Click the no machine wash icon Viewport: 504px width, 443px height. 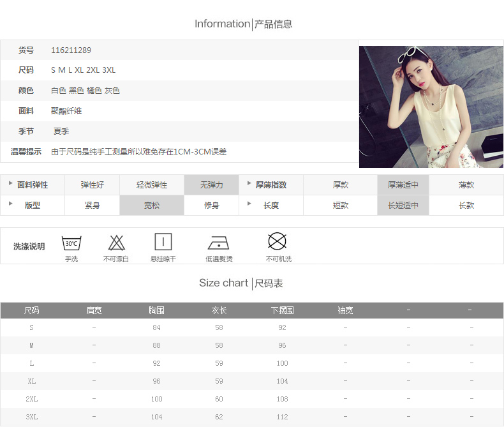click(x=277, y=241)
